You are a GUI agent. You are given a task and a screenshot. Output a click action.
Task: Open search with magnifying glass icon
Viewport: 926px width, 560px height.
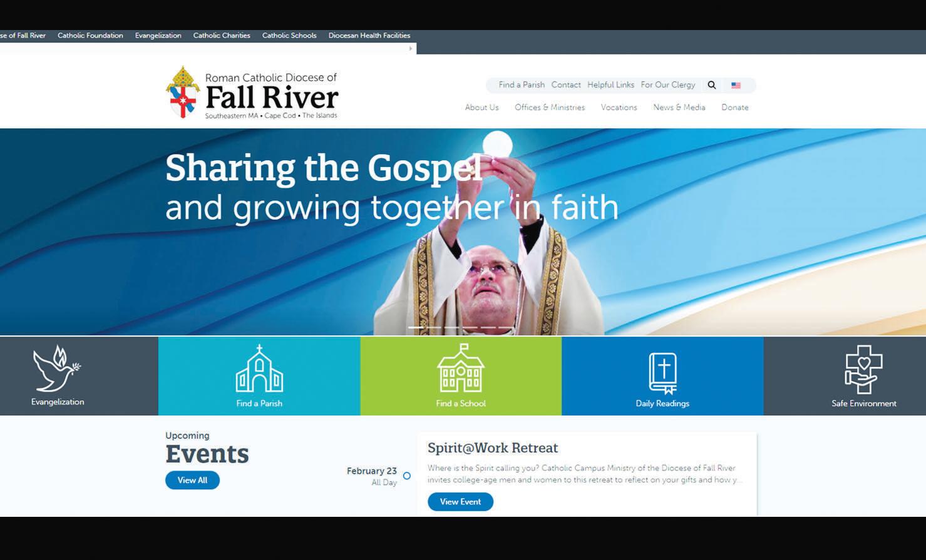pyautogui.click(x=712, y=85)
